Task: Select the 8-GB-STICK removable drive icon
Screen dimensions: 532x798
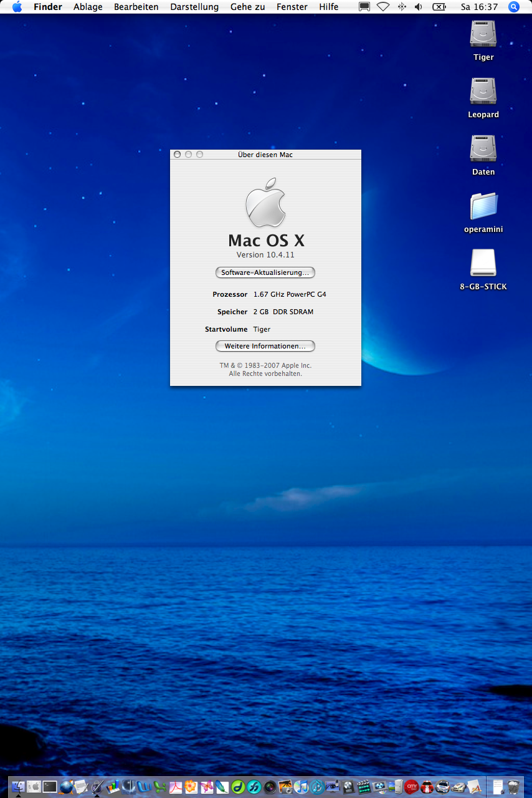Action: (483, 264)
